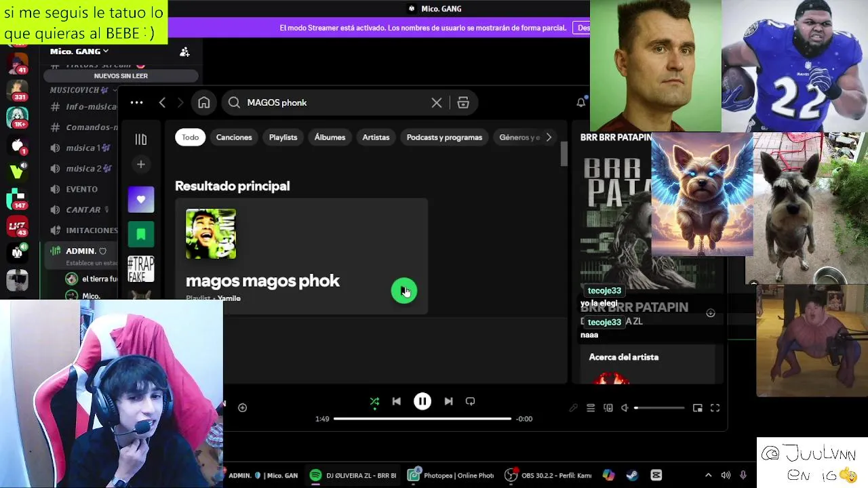Click the song progress bar
This screenshot has height=488, width=868.
422,419
